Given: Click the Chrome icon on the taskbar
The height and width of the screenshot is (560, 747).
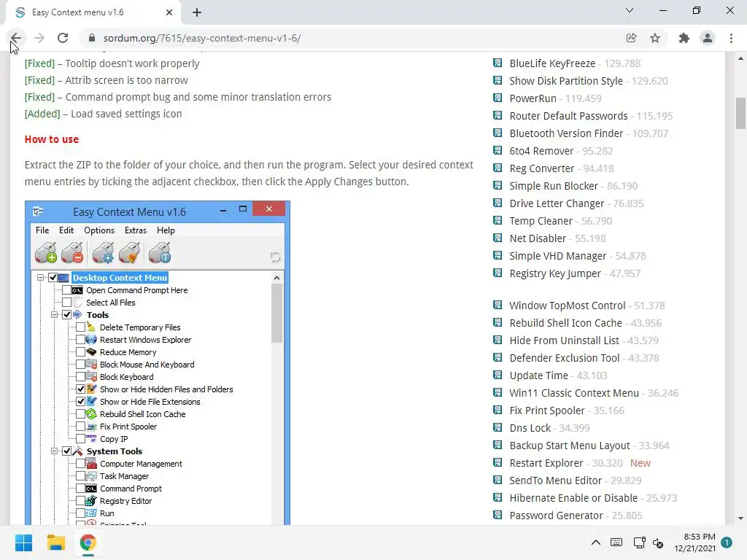Looking at the screenshot, I should (x=88, y=542).
